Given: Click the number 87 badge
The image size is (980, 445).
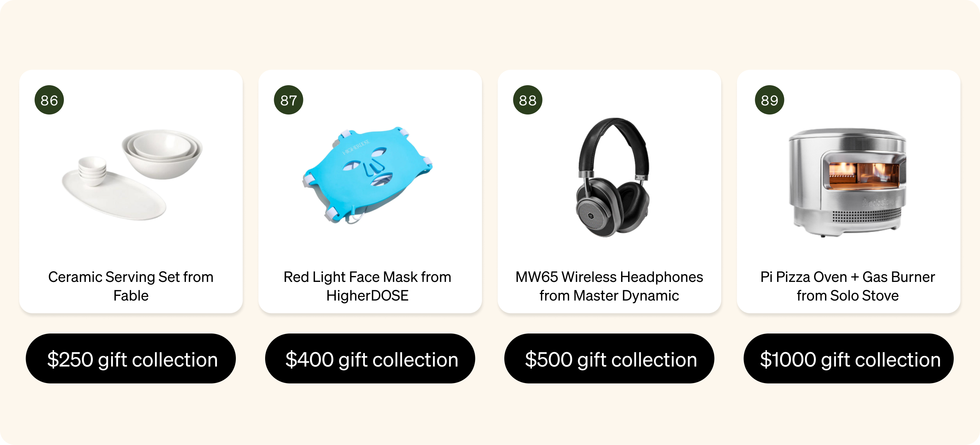Looking at the screenshot, I should pos(288,100).
